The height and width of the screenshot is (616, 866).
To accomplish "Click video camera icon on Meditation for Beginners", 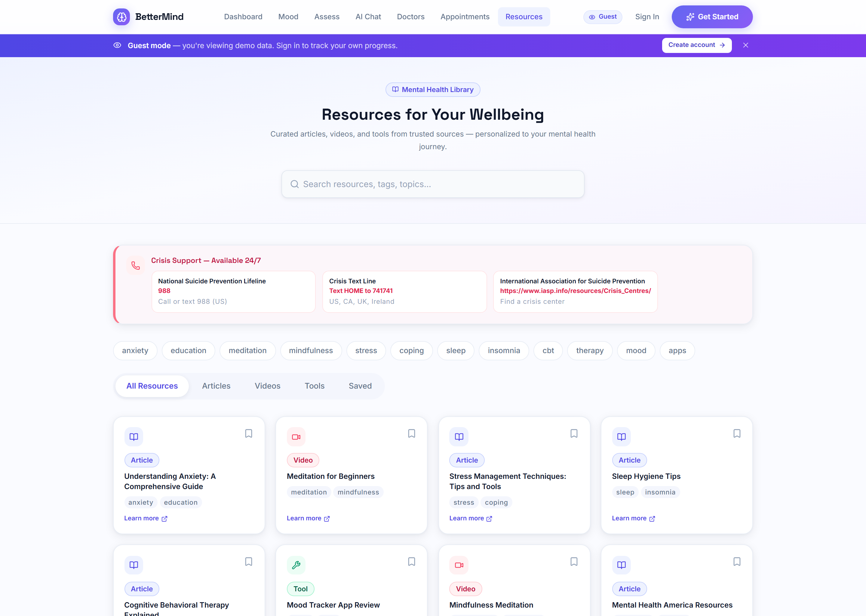I will [296, 437].
